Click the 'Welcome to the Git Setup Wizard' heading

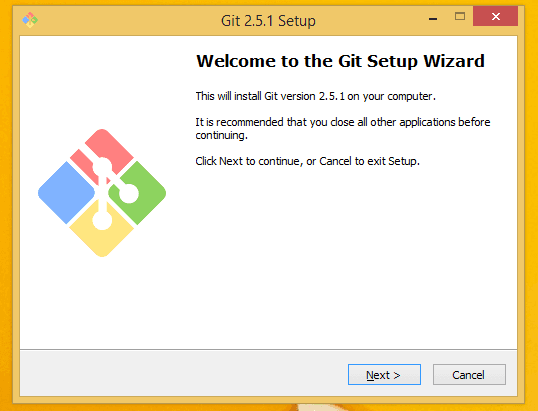click(340, 61)
